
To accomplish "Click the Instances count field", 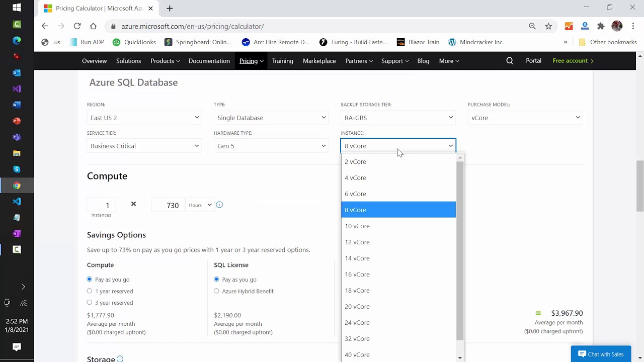I will [101, 205].
